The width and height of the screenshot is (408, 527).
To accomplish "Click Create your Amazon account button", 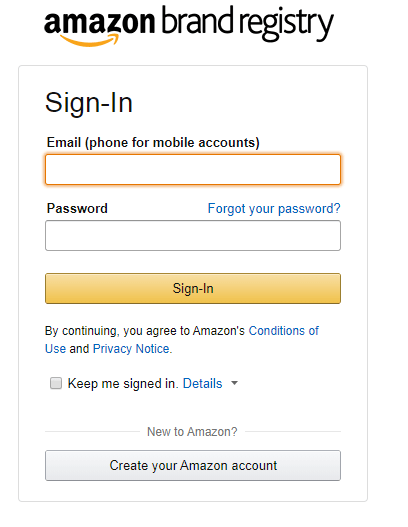I will tap(193, 465).
